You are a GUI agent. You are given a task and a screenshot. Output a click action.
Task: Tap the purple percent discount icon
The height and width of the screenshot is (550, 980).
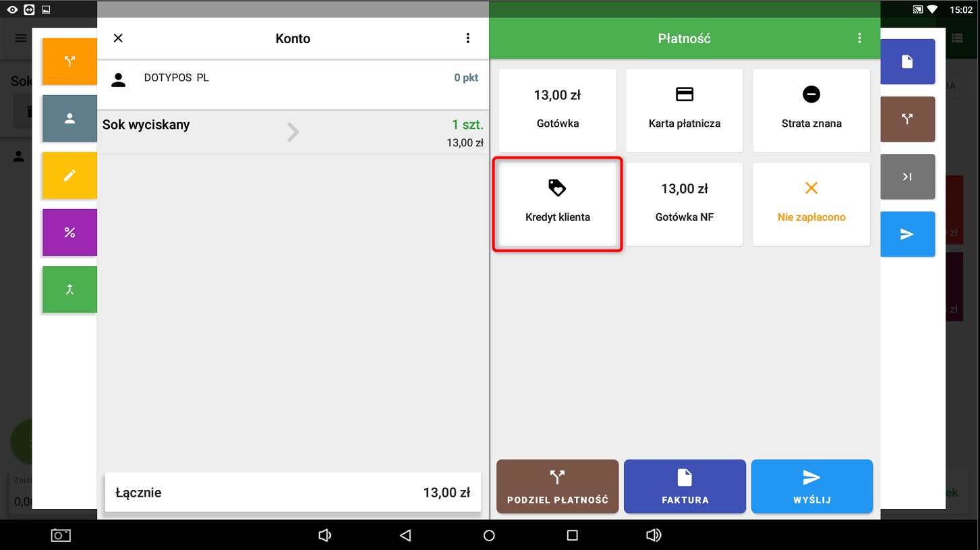pos(69,233)
